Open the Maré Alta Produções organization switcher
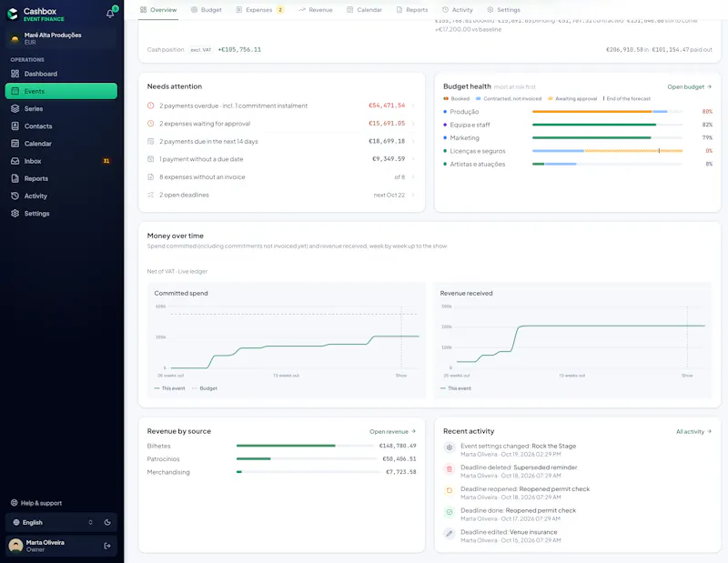The width and height of the screenshot is (728, 563). pos(61,38)
